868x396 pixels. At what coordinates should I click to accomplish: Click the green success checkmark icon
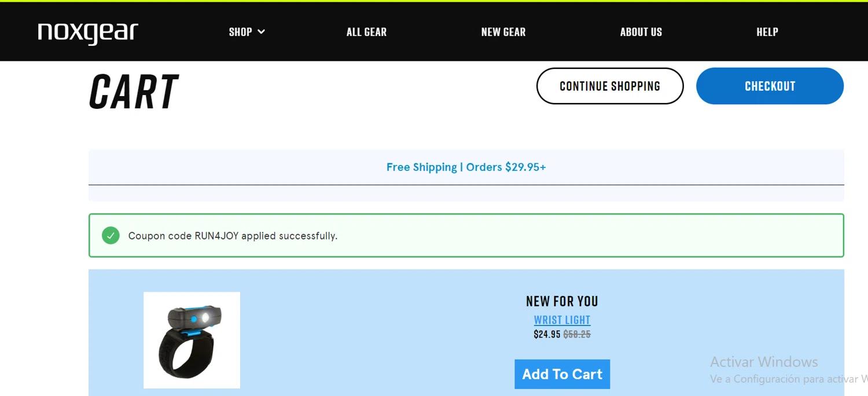[x=111, y=236]
